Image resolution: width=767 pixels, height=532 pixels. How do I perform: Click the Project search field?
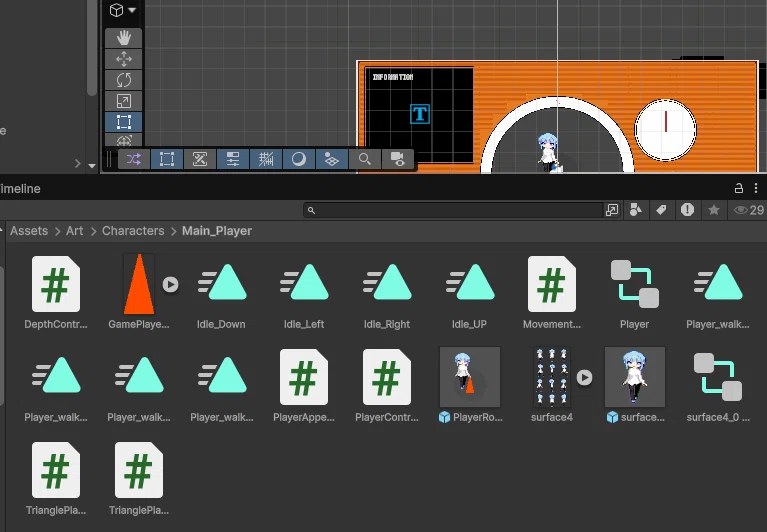pos(453,210)
